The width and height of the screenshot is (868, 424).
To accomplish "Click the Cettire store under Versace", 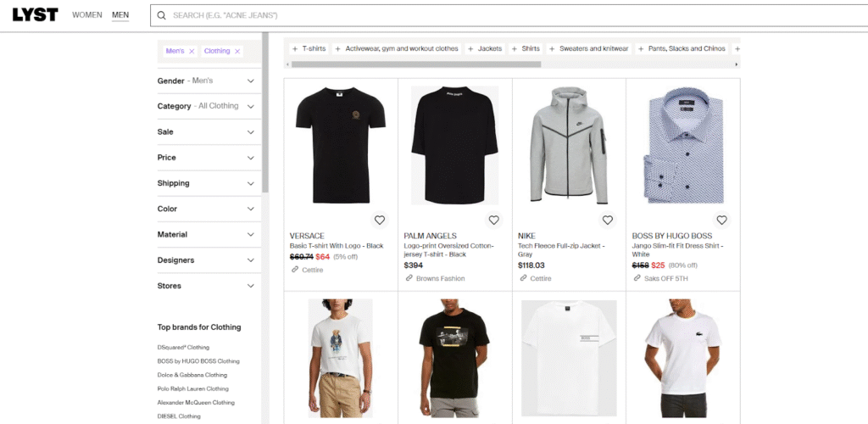I will pyautogui.click(x=312, y=271).
